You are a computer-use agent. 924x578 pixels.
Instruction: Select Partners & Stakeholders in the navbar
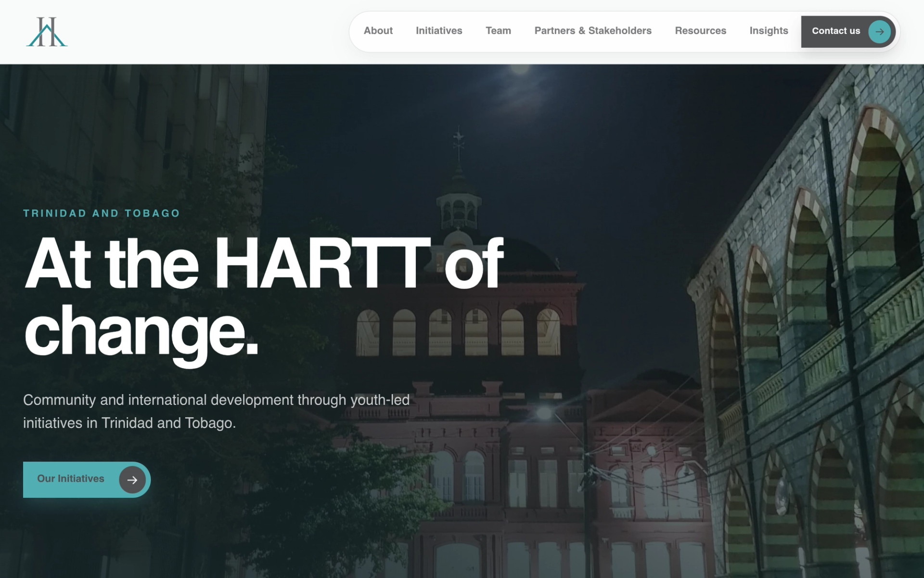coord(593,31)
